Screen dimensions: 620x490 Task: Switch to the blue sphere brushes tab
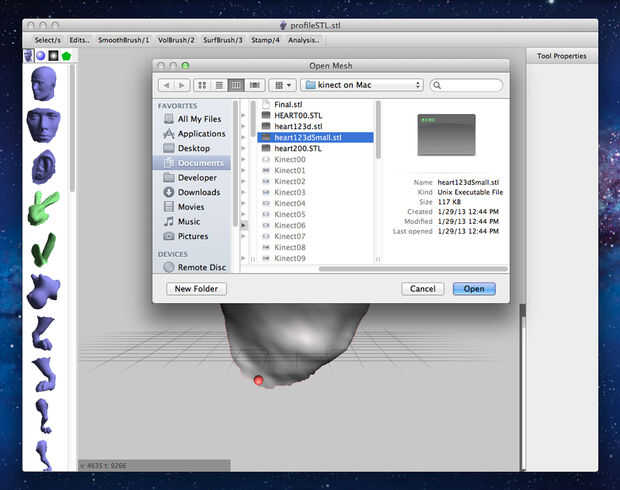tap(41, 56)
